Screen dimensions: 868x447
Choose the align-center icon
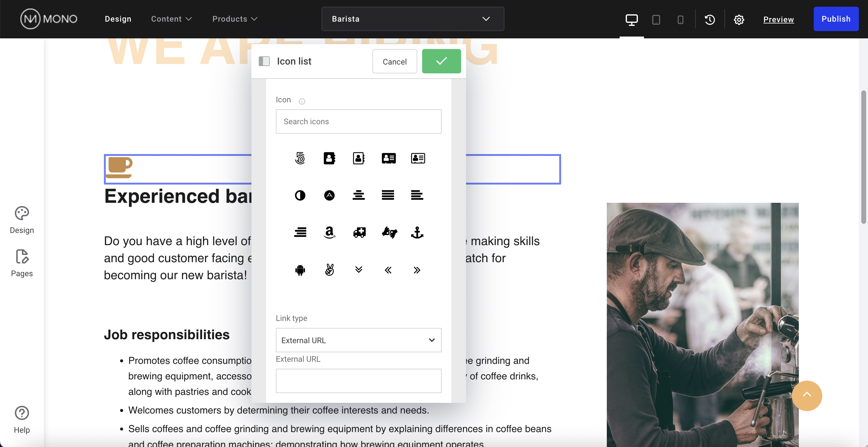pyautogui.click(x=358, y=195)
